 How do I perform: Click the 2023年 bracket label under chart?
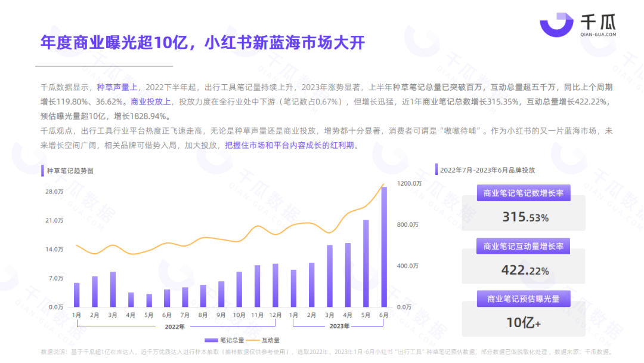point(339,326)
